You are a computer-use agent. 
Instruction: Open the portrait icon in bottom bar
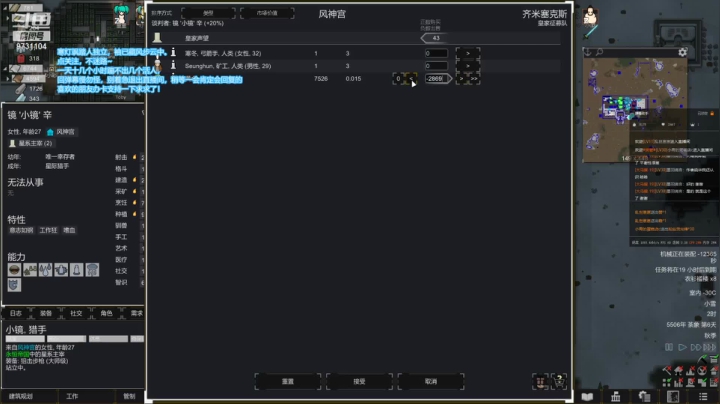[x=673, y=396]
